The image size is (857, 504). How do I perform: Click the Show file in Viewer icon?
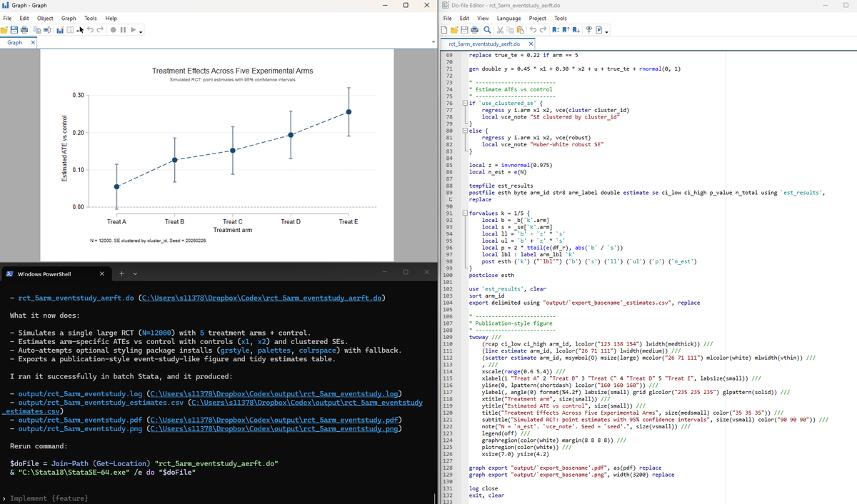tap(589, 30)
